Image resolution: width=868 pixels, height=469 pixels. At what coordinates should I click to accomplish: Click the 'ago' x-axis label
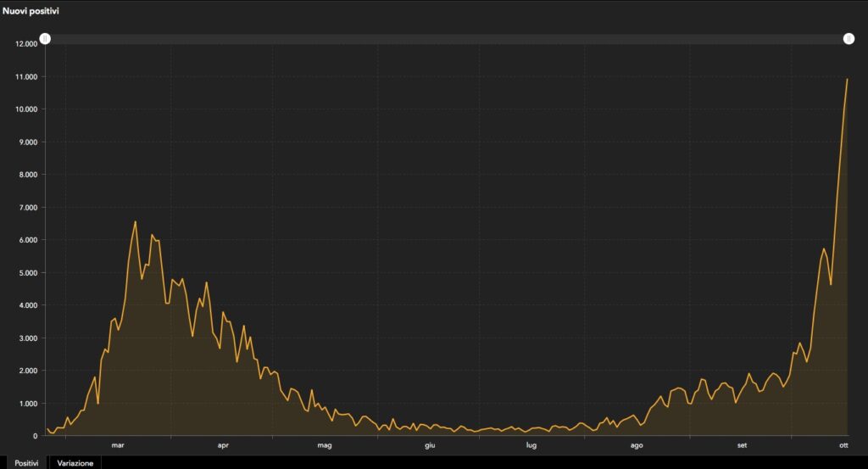[637, 444]
